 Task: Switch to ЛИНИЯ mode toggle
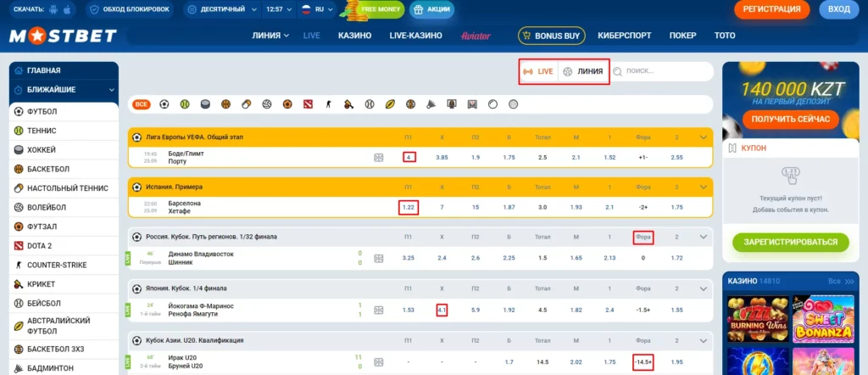[583, 71]
